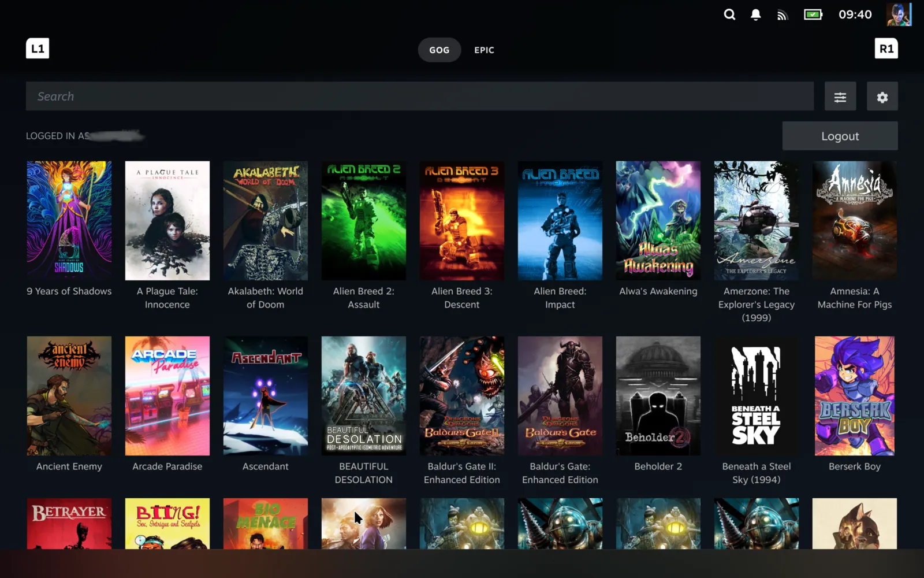Select Amnesia: A Machine For Pigs
Screen dimensions: 924x578
click(854, 220)
